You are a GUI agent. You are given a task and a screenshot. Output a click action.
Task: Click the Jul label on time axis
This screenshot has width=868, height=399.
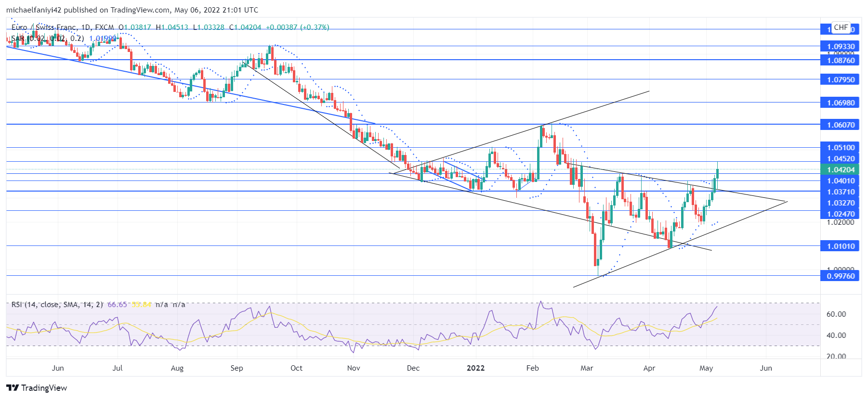[118, 368]
